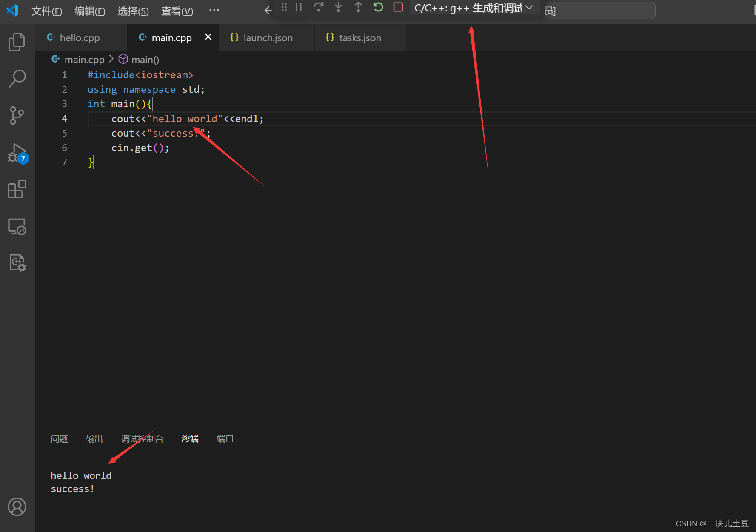The width and height of the screenshot is (756, 532).
Task: Click the Step Into debug icon
Action: [338, 7]
